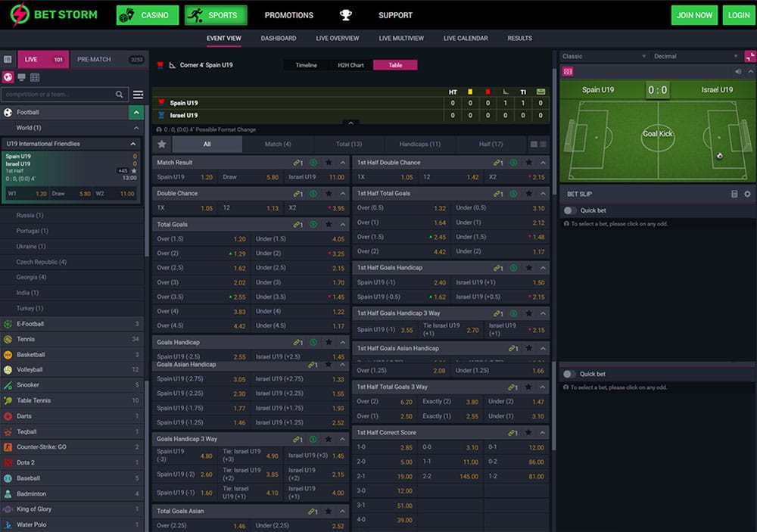Collapse the Total Goals market chevron
The image size is (757, 532).
[x=343, y=225]
